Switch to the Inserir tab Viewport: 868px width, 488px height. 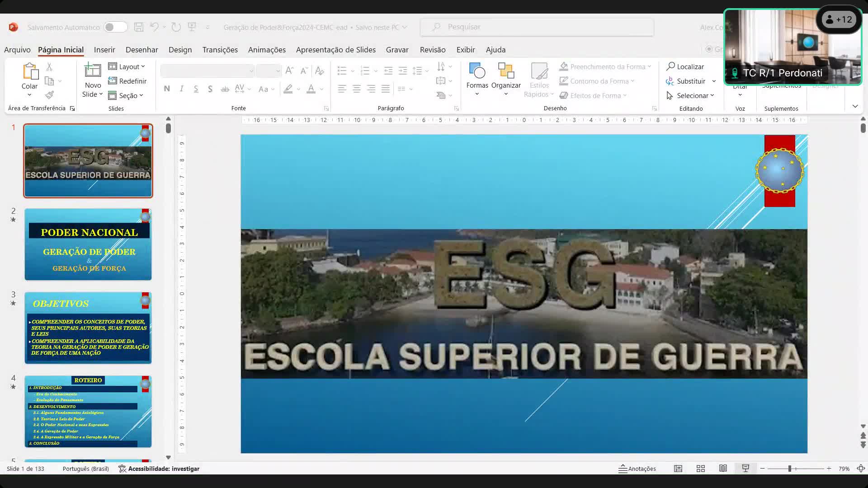pyautogui.click(x=104, y=50)
